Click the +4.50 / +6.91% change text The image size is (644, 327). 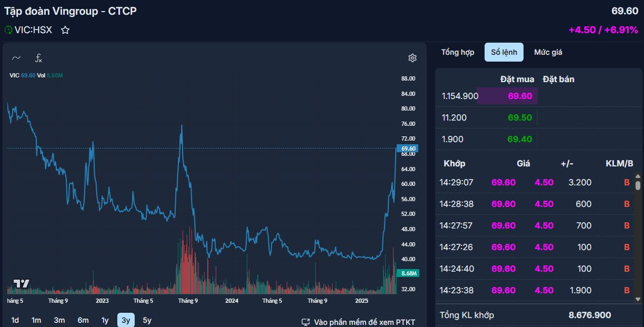pos(603,30)
